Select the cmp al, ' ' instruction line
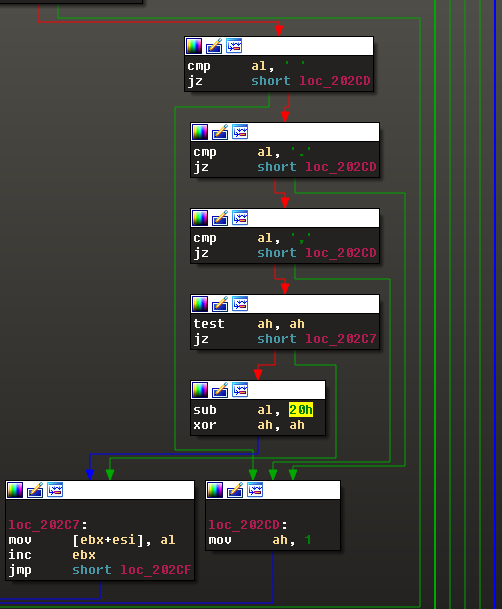This screenshot has width=502, height=609. [246, 66]
